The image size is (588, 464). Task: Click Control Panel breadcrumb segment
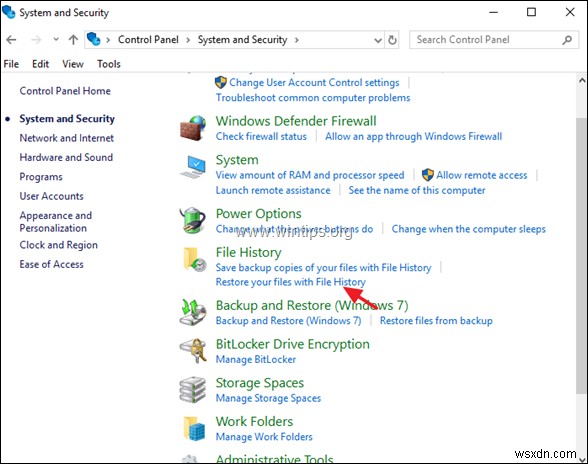pos(148,40)
